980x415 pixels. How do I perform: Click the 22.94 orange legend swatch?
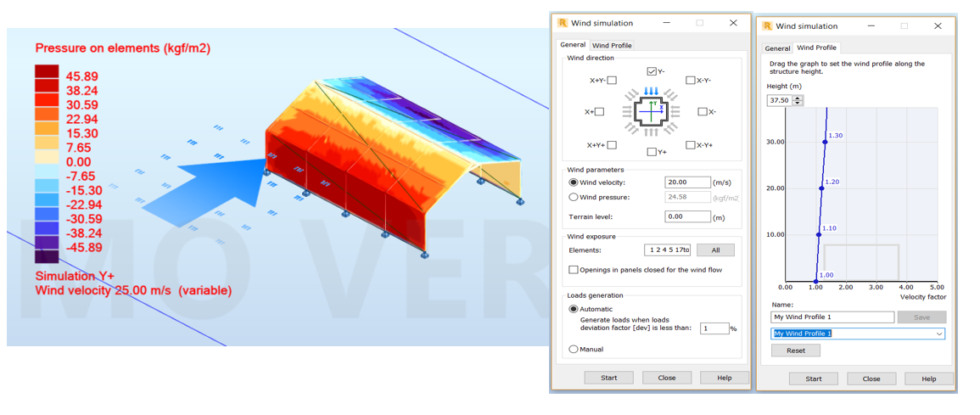click(47, 115)
